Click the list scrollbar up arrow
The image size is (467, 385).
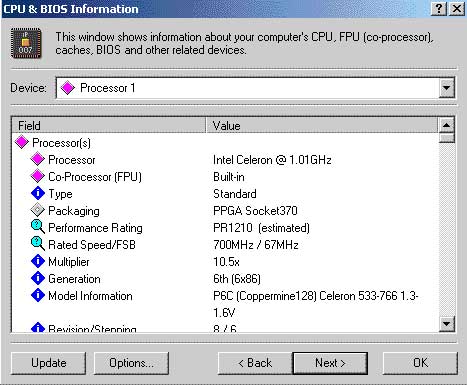click(447, 126)
